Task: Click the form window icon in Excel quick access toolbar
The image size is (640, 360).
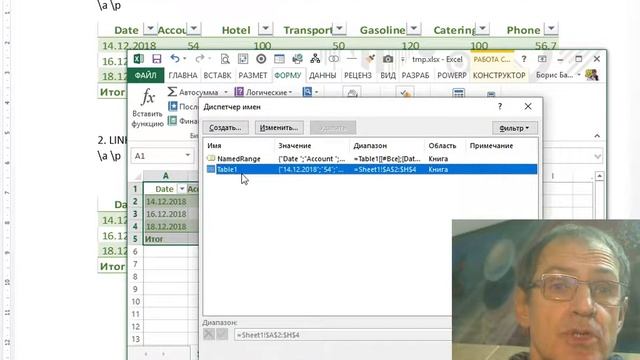Action: (x=279, y=59)
